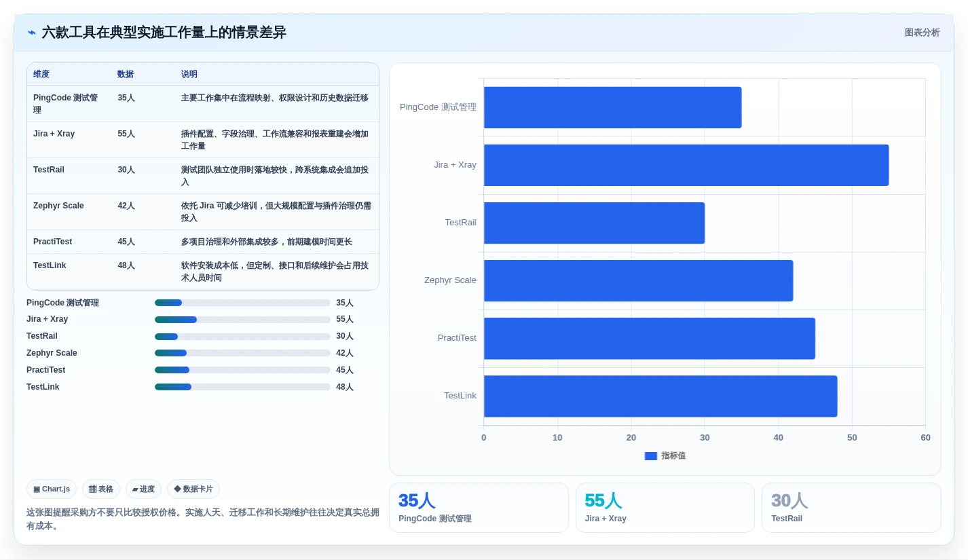
Task: Click the 表格 tag chip
Action: (101, 489)
